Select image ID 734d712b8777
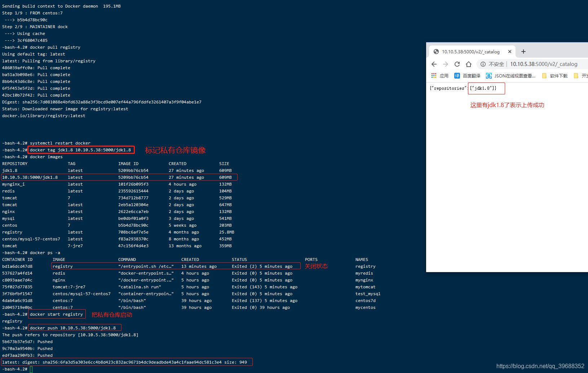588x373 pixels. point(133,198)
